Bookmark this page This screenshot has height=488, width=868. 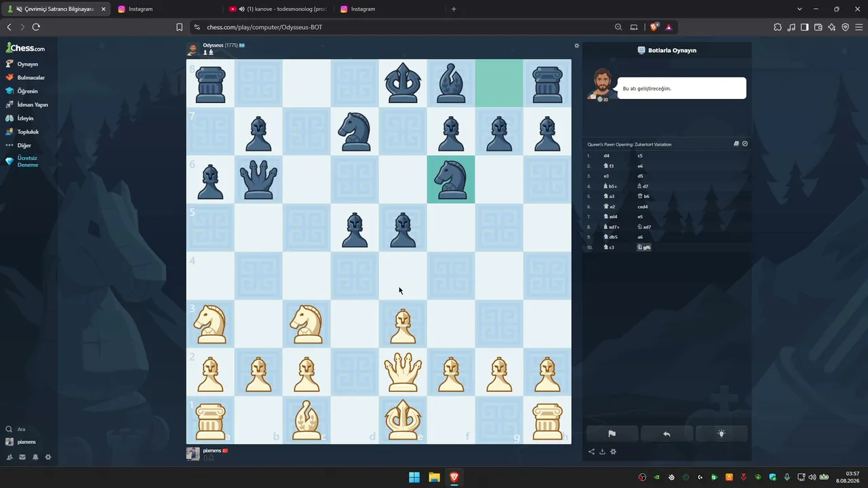pos(179,27)
